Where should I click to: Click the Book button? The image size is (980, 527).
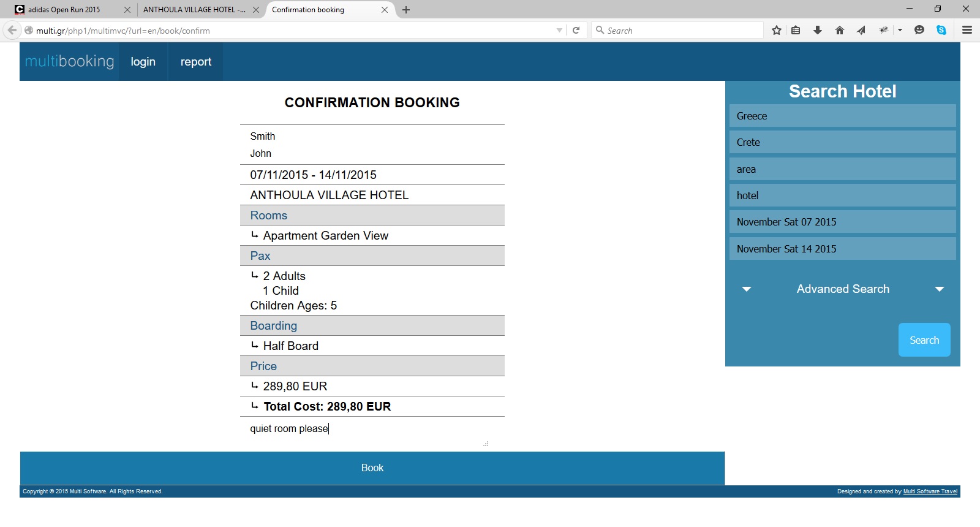[372, 468]
